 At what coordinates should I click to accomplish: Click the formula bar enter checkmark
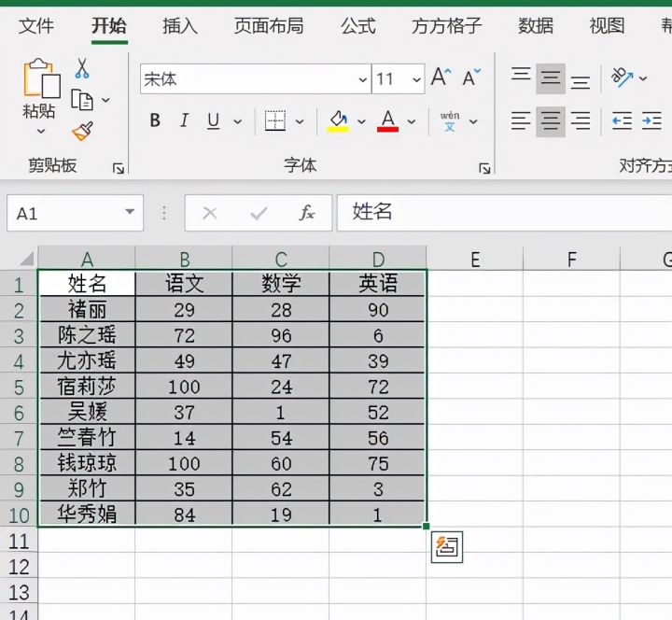click(259, 213)
